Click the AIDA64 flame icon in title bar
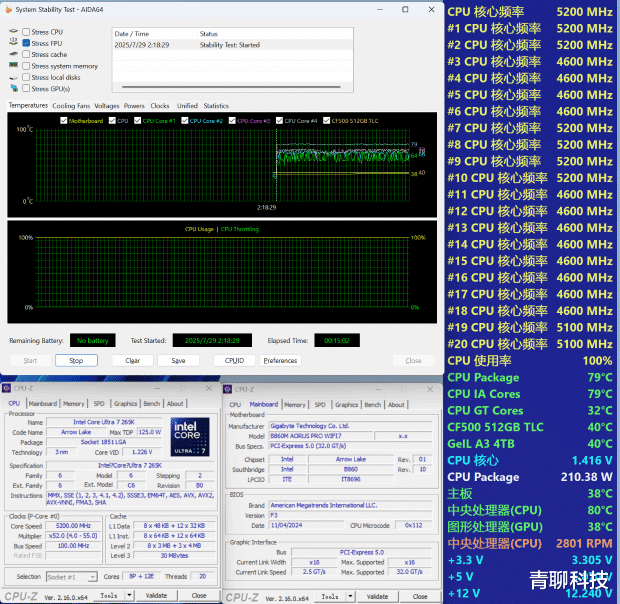The image size is (620, 604). (x=8, y=9)
